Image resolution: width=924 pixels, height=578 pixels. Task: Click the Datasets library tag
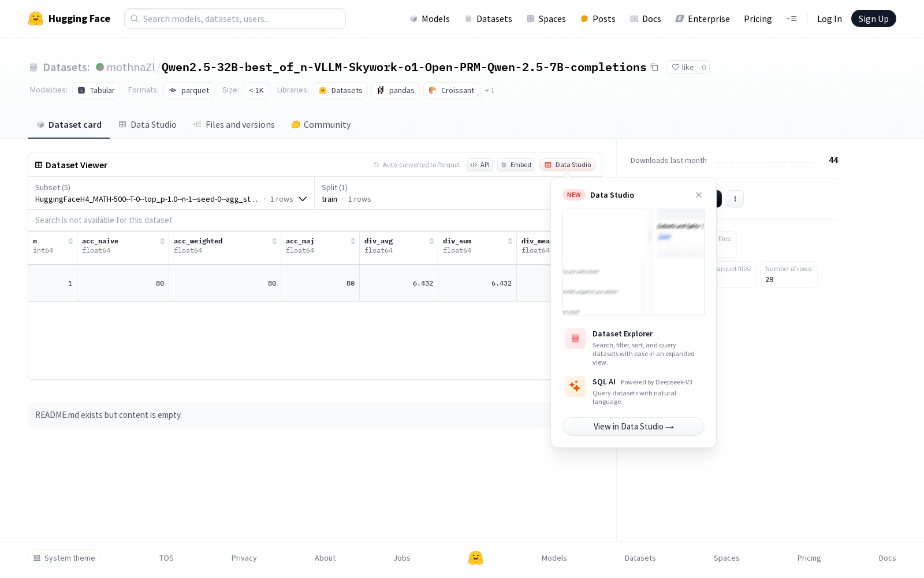click(341, 90)
